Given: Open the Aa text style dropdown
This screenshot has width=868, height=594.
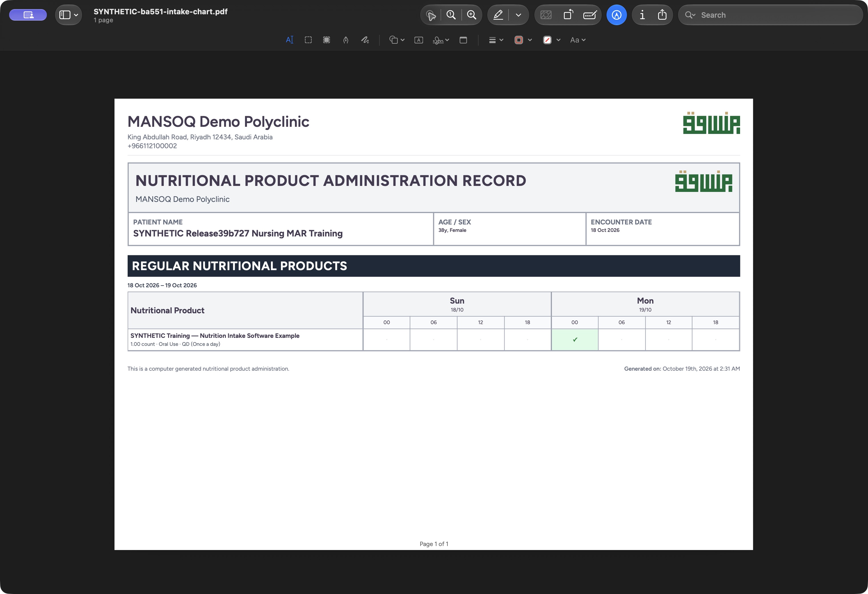Looking at the screenshot, I should 578,40.
